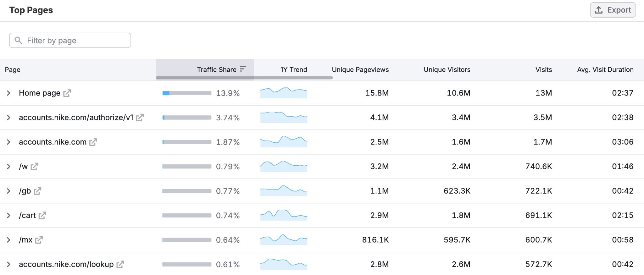Click traffic share bar for accounts.nike.com/authorize/v1

187,118
